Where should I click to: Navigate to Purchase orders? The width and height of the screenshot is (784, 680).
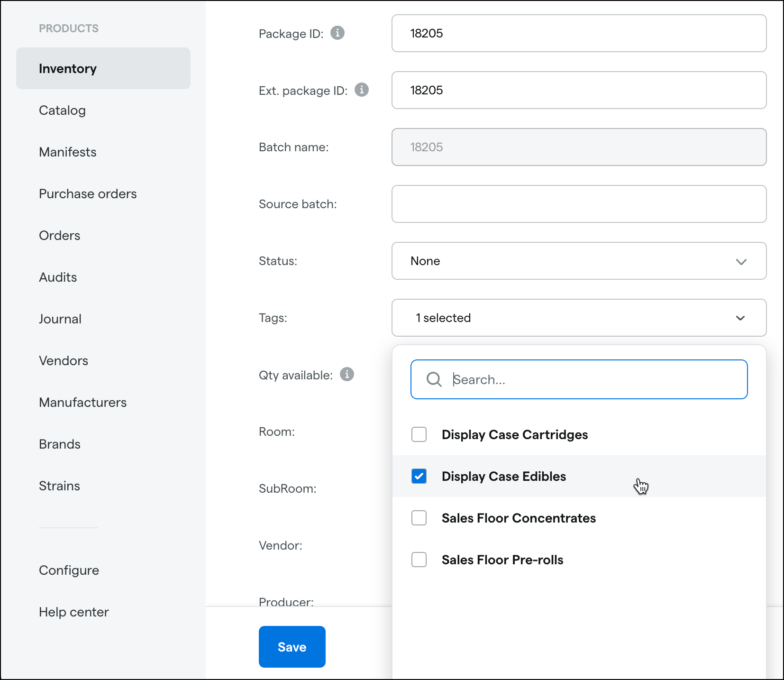pyautogui.click(x=88, y=193)
